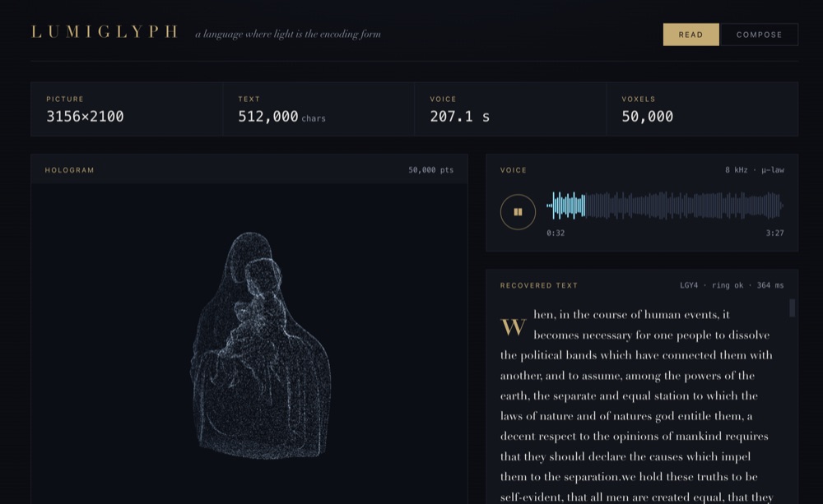823x504 pixels.
Task: Click the RECOVERED TEXT header label
Action: click(538, 285)
